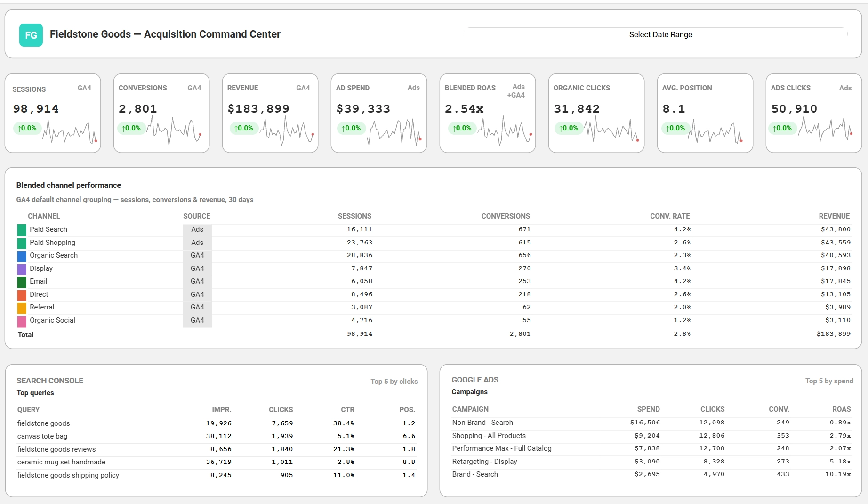The image size is (868, 504).
Task: Click the Sessions change badge ↑0.0%
Action: [27, 128]
